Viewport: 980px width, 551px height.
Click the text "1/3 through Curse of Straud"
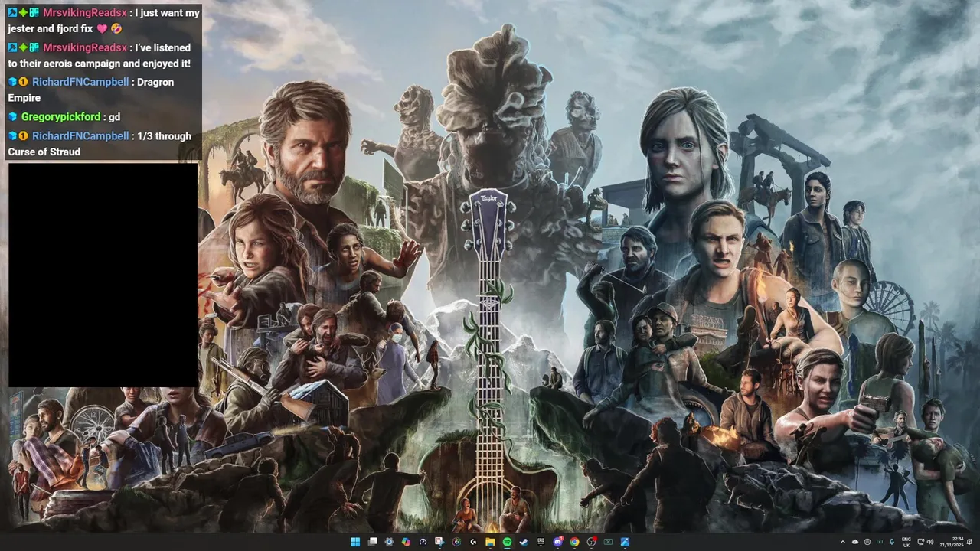tap(100, 144)
